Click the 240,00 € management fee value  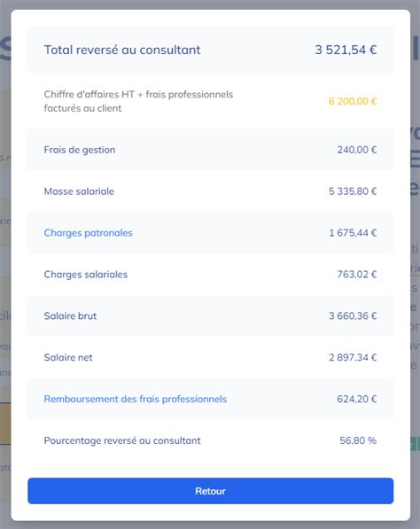(357, 150)
